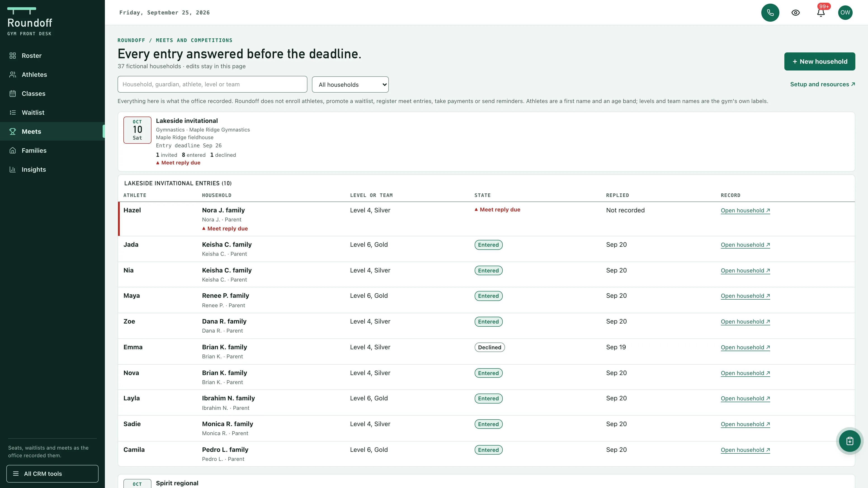
Task: Open the notifications bell with 99+ badge
Action: [x=821, y=12]
